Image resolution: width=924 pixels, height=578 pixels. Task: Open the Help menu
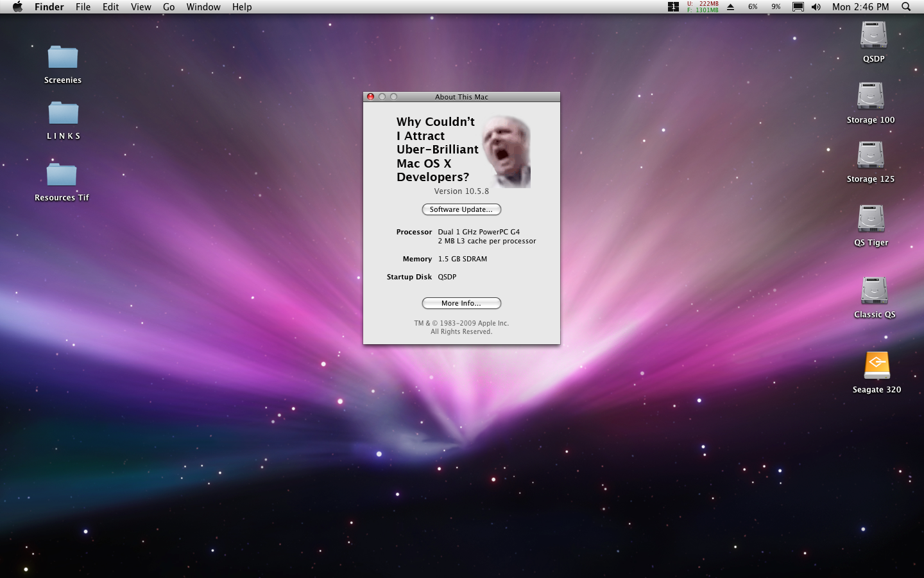[242, 7]
